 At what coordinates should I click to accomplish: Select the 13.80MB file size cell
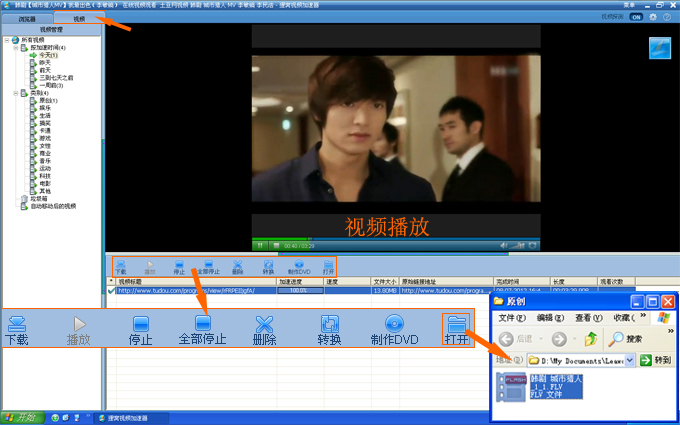coord(385,291)
